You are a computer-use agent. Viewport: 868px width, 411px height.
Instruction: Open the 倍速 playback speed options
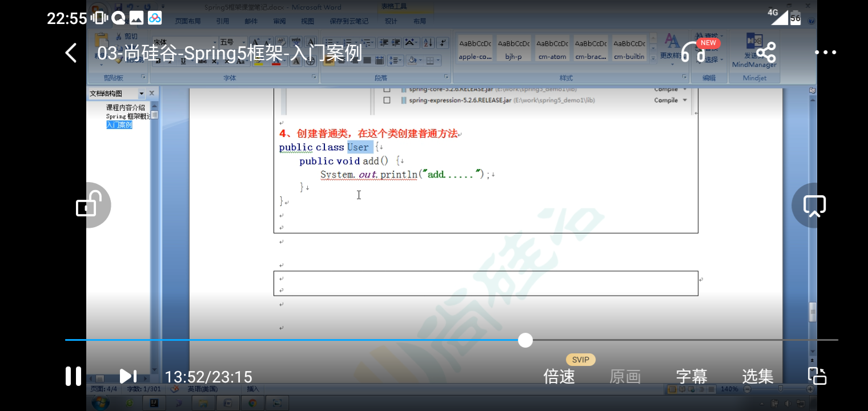[558, 377]
